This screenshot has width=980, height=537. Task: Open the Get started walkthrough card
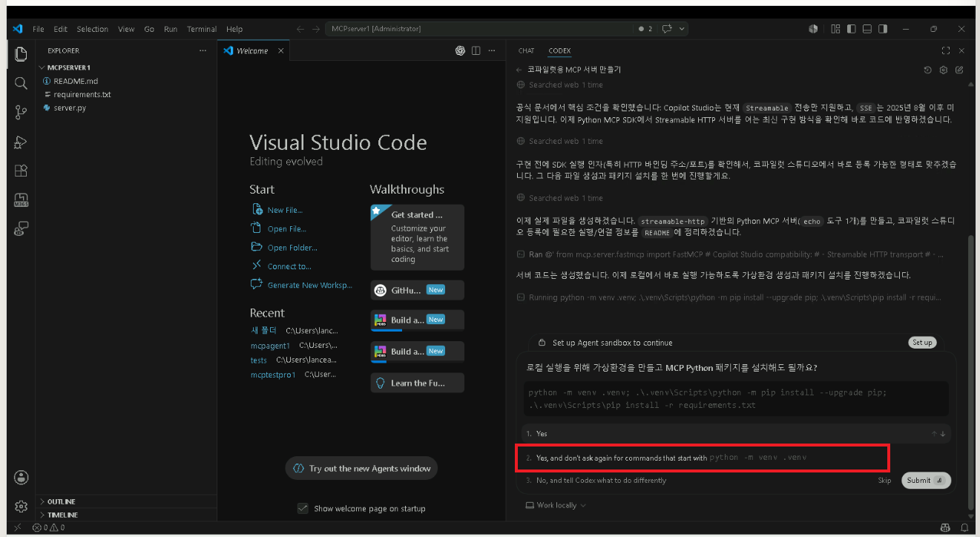417,237
